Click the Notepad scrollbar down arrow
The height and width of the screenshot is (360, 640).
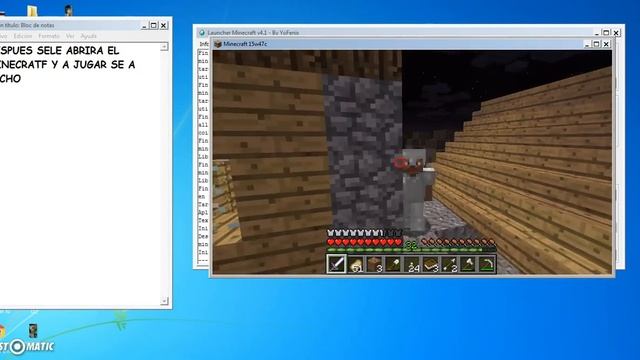[x=164, y=301]
